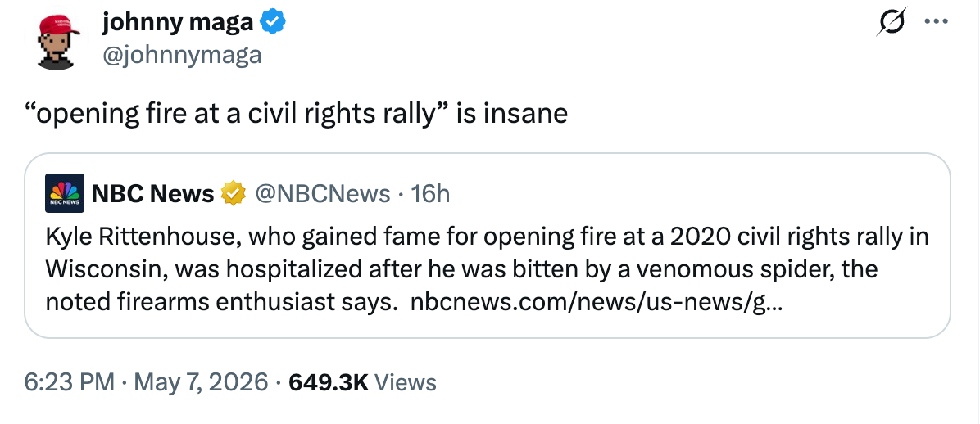Select the "opening fire at a civil rights rally" text
This screenshot has height=424, width=980.
[x=229, y=114]
